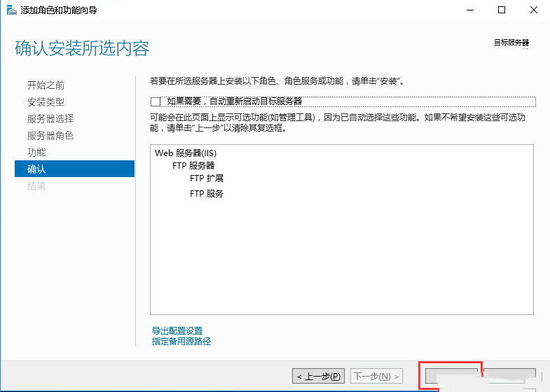This screenshot has width=550, height=392.
Task: Maximize the wizard window
Action: click(x=502, y=10)
